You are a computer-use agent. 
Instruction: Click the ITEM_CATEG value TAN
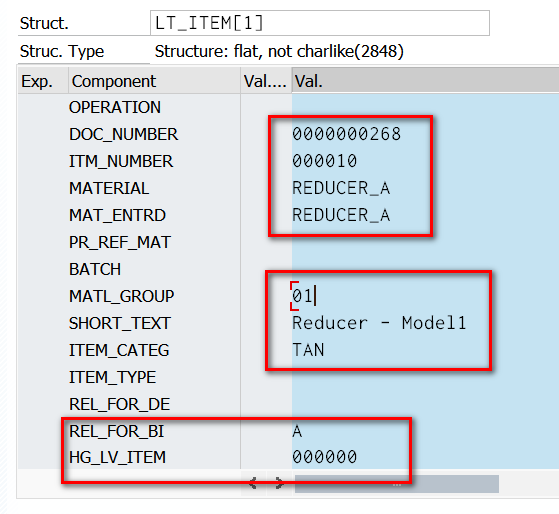[x=308, y=350]
